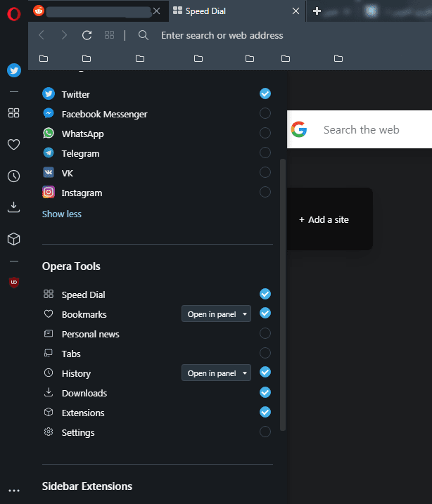432x504 pixels.
Task: Click the 'Show less' link
Action: click(62, 214)
